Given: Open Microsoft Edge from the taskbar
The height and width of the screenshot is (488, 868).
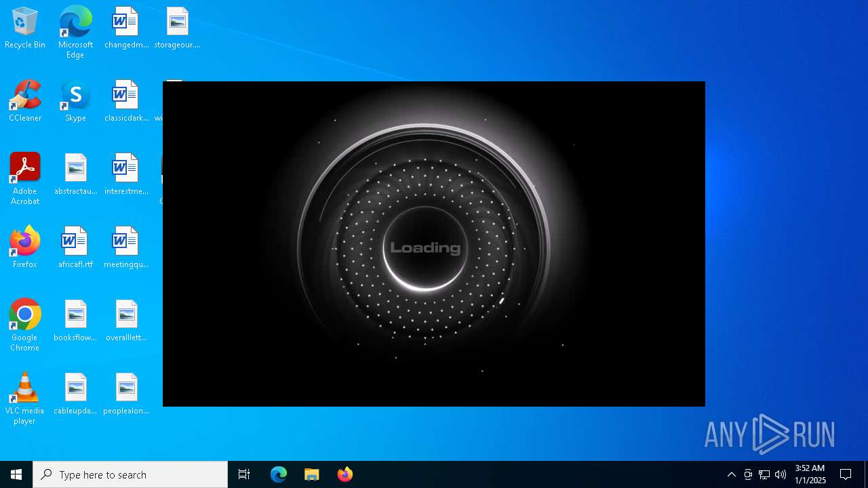Looking at the screenshot, I should [279, 474].
